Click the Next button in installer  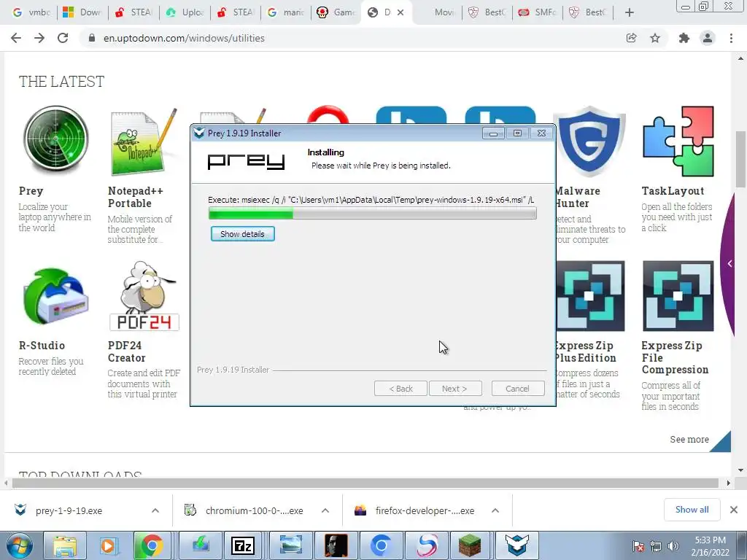(455, 389)
